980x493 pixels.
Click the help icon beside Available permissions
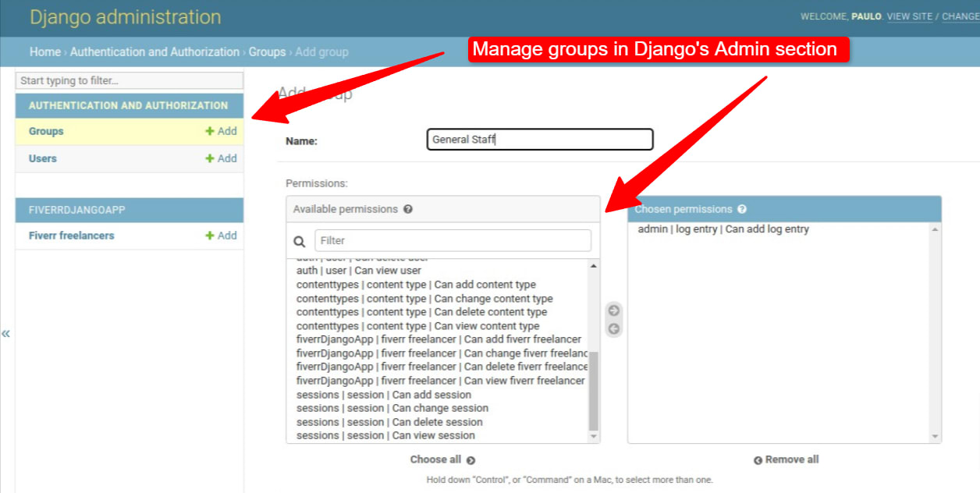click(x=409, y=208)
